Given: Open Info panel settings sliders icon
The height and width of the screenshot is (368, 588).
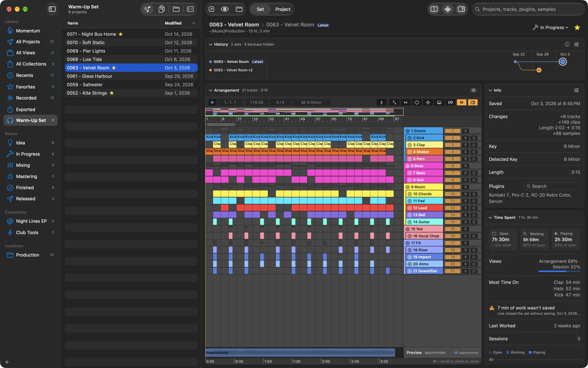Looking at the screenshot, I should click(x=576, y=90).
